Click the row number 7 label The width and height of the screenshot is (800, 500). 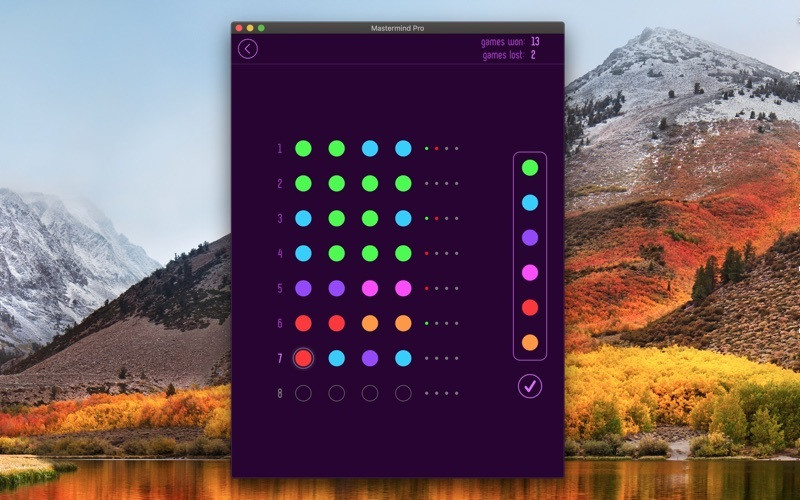[280, 358]
